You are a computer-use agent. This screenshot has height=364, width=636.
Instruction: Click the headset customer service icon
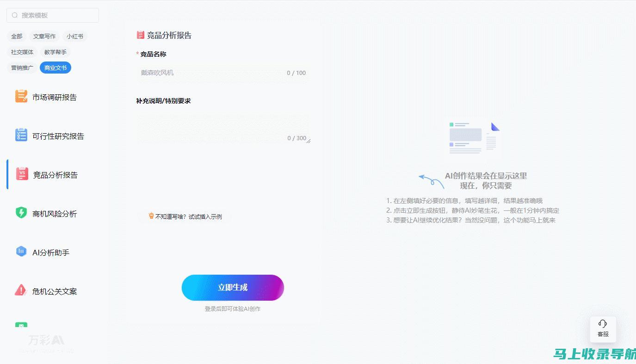(x=603, y=324)
